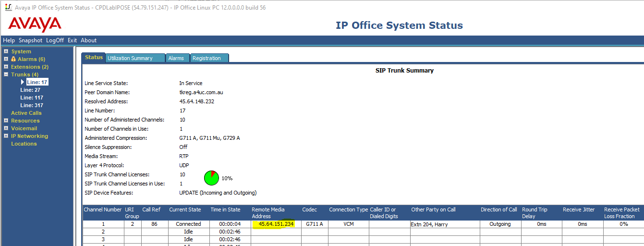The height and width of the screenshot is (246, 644).
Task: Click the In Service state value
Action: tap(191, 83)
